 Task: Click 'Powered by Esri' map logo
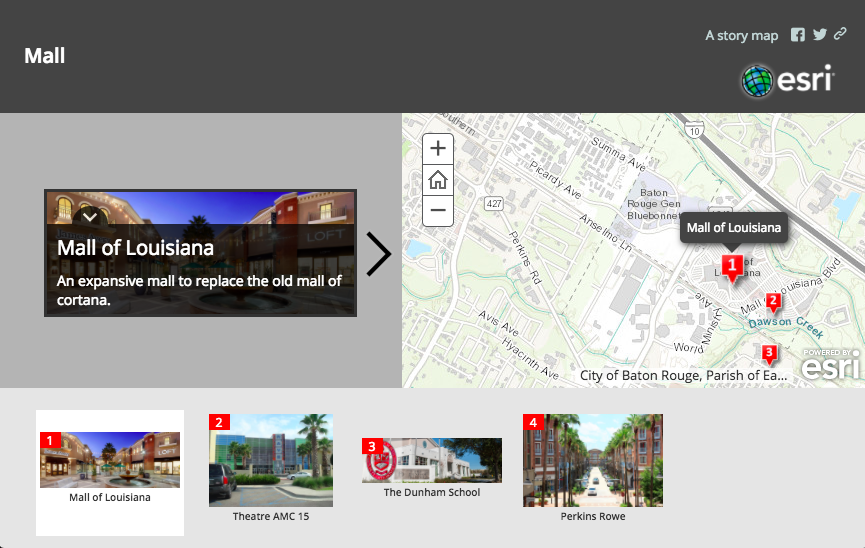830,364
